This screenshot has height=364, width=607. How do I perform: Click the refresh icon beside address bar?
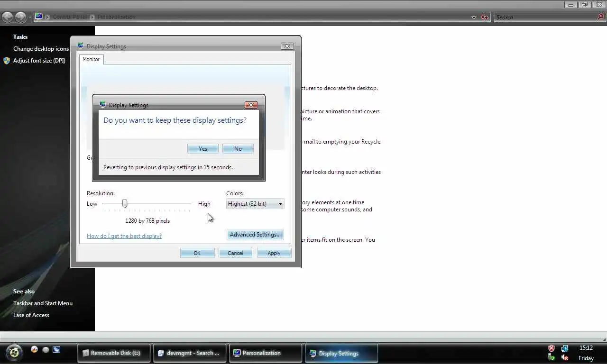coord(485,18)
